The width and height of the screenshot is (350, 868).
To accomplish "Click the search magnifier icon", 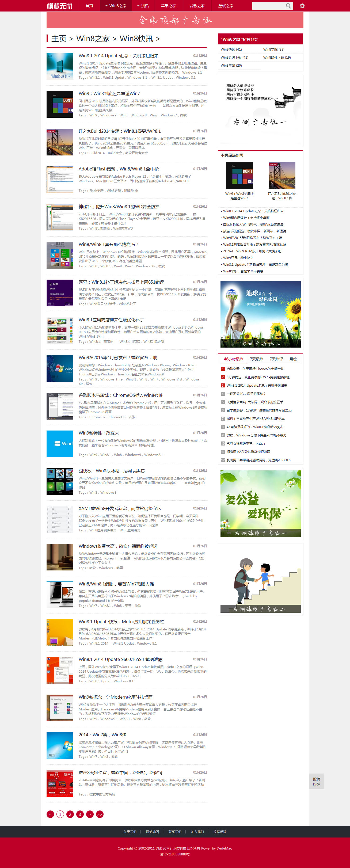I will click(288, 6).
